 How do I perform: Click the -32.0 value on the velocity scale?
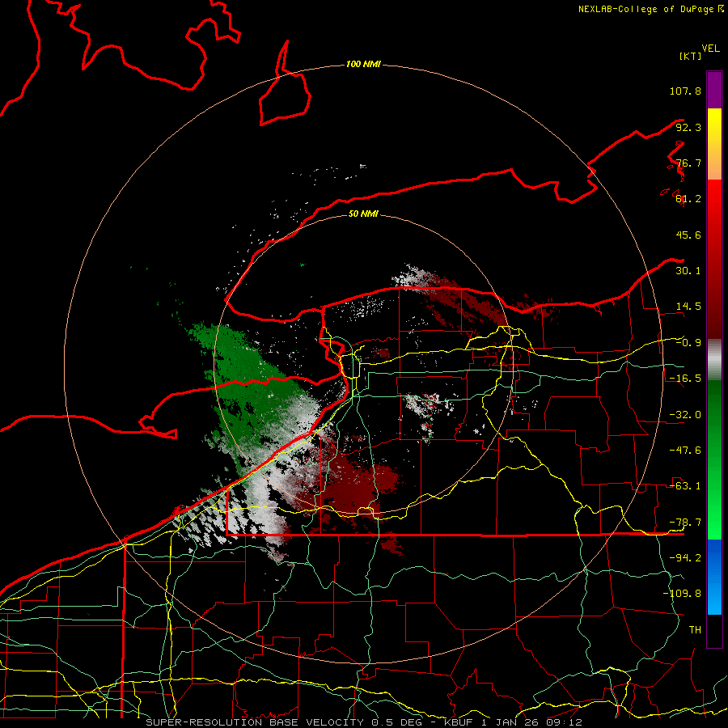coord(685,415)
